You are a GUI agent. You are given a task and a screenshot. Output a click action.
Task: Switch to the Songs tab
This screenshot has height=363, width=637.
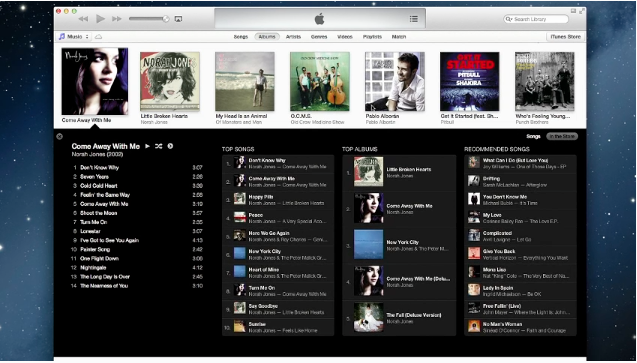coord(240,37)
